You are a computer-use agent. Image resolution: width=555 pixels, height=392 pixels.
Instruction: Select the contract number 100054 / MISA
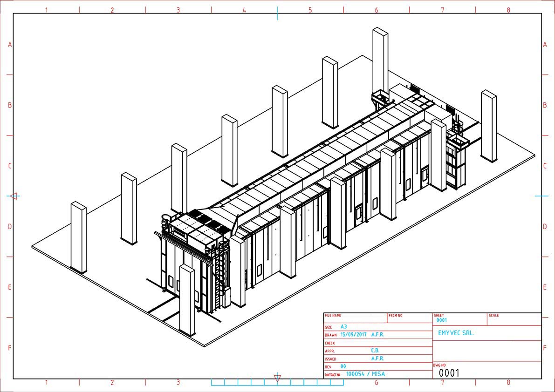(366, 374)
